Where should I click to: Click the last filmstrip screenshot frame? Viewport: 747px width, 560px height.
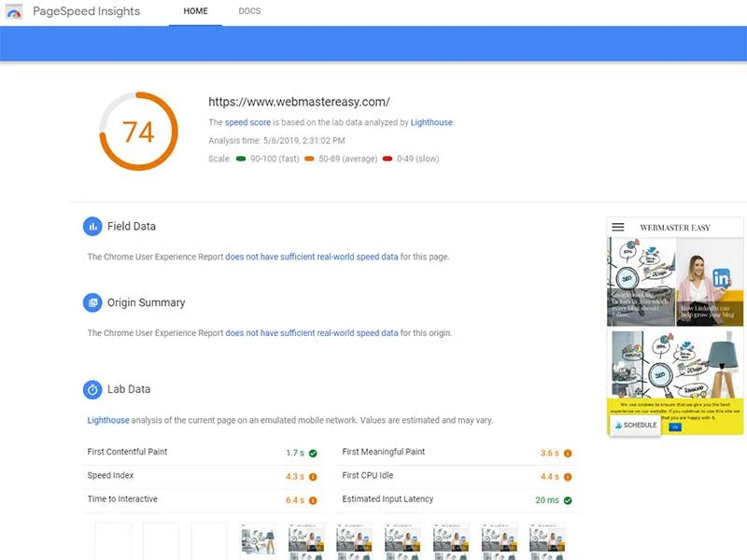[x=547, y=541]
